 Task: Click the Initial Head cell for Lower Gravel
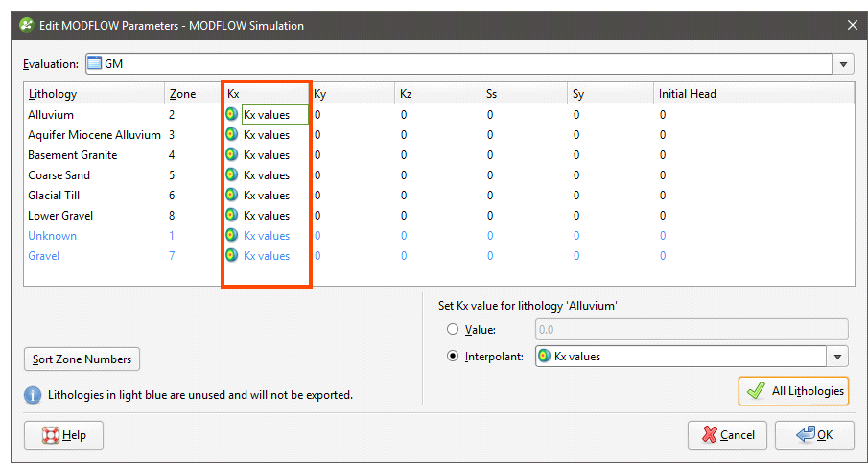tap(755, 215)
